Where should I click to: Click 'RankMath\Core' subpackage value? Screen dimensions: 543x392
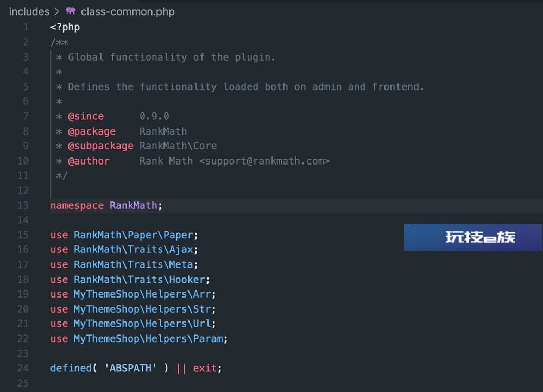click(178, 146)
